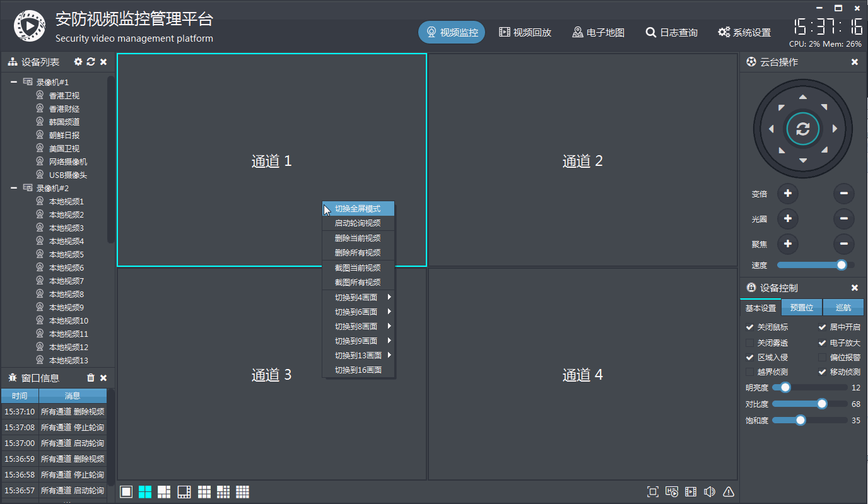Image resolution: width=868 pixels, height=504 pixels.
Task: Mute audio using the speaker icon
Action: (709, 491)
